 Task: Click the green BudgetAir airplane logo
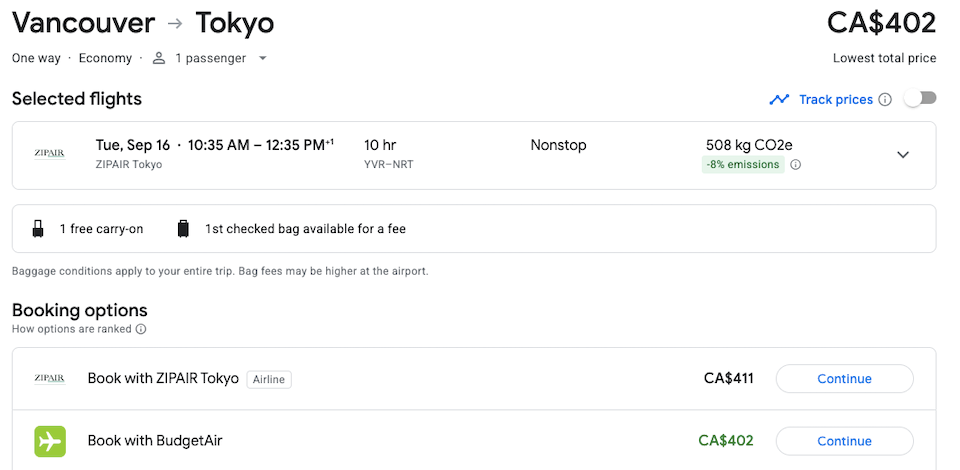point(50,441)
